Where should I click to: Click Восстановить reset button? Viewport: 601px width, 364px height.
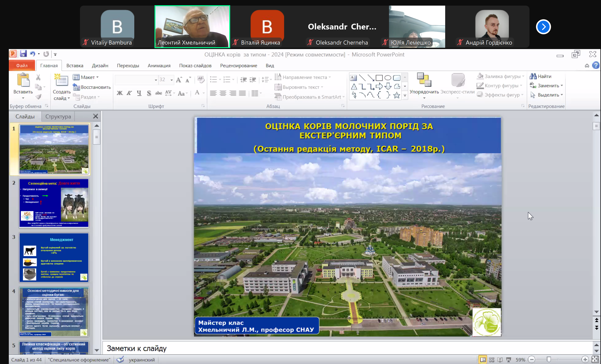92,87
